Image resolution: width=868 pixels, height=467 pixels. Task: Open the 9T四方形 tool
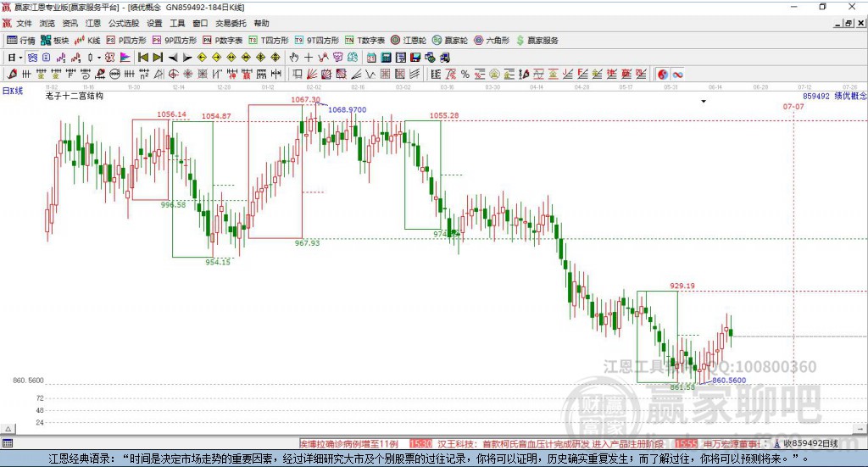coord(317,41)
